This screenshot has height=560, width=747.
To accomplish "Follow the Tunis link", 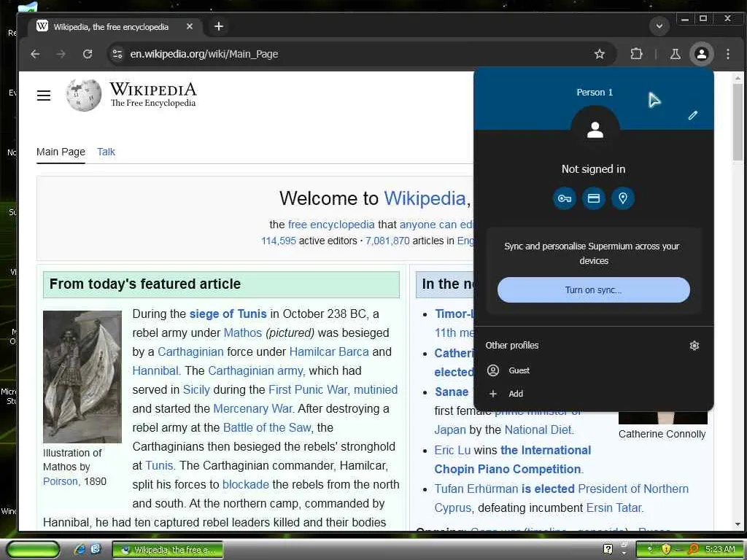I will click(x=160, y=465).
